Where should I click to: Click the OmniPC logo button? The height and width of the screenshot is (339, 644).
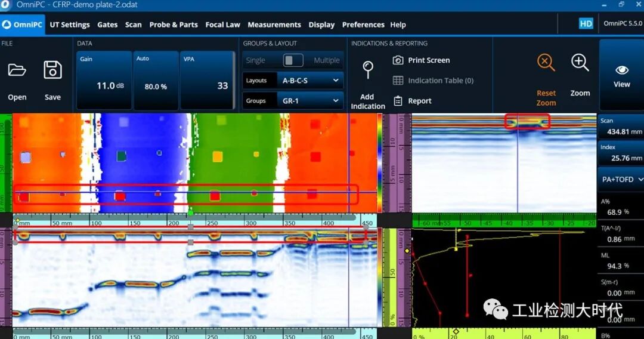pyautogui.click(x=23, y=24)
